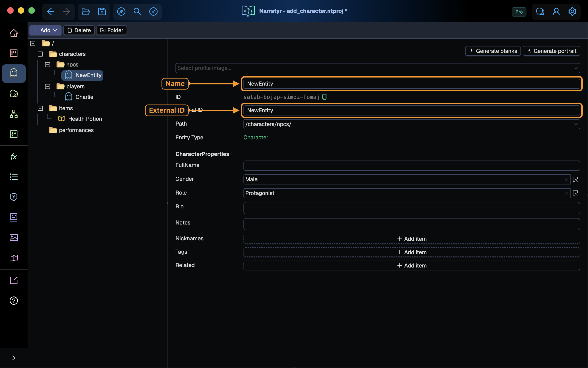Open the feedback chat icon in the title bar
Screen dimensions: 588x368
click(540, 11)
